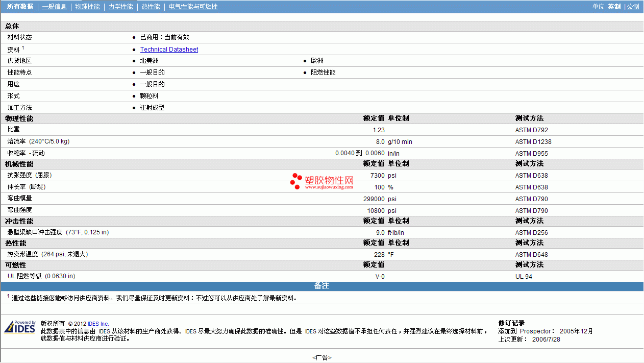Click the 弯曲模量 value 299000
This screenshot has width=644, height=363.
[x=374, y=199]
